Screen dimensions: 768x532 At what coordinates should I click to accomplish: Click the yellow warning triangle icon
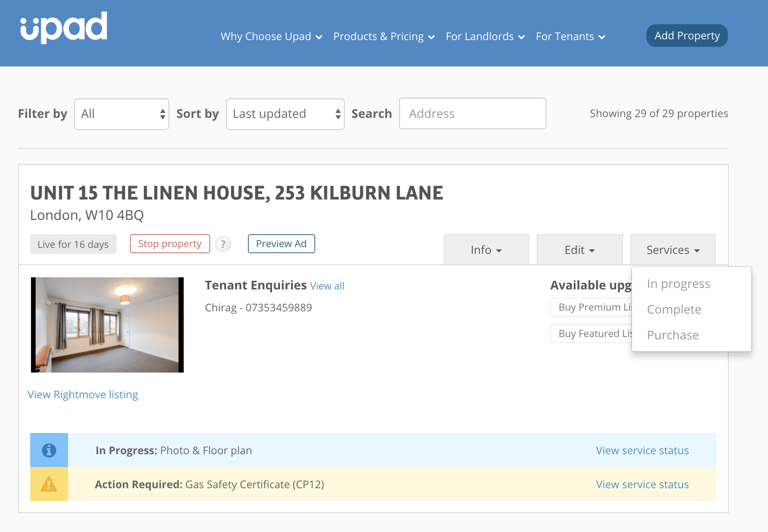[x=49, y=484]
